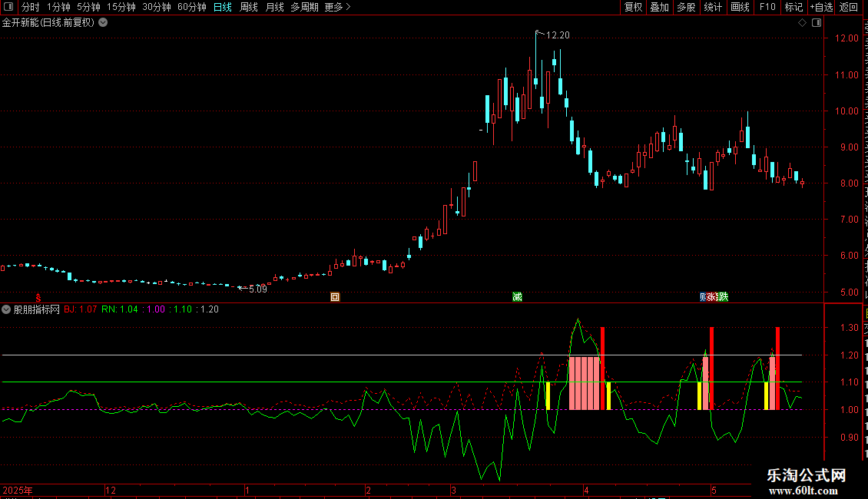This screenshot has width=868, height=499.
Task: Click the 12.20 high price label
Action: coord(558,35)
